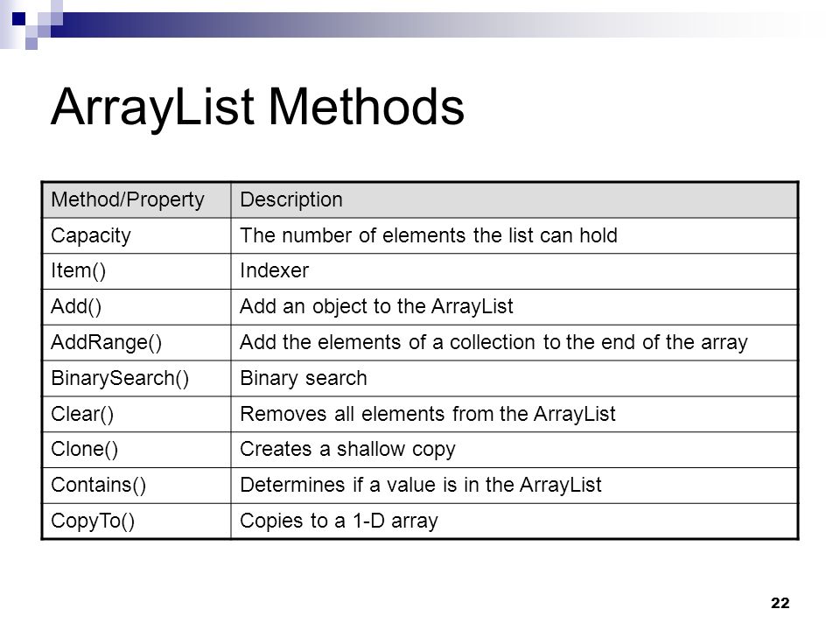Click the ArrayList Methods slide title
The width and height of the screenshot is (840, 630).
(x=257, y=108)
